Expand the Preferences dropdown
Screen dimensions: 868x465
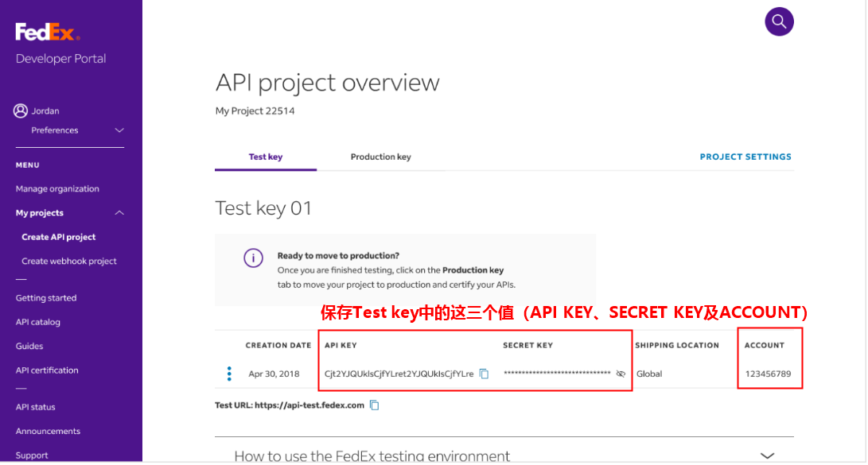(119, 130)
